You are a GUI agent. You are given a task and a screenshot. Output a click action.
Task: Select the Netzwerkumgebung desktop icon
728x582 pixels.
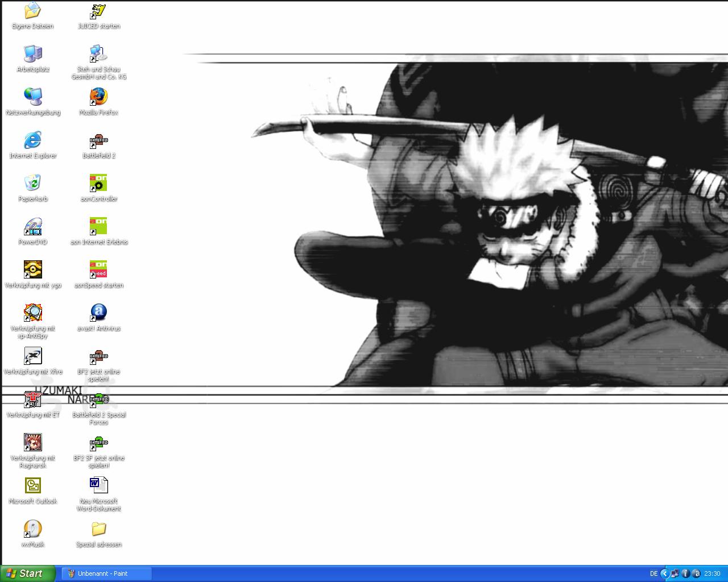pos(33,97)
